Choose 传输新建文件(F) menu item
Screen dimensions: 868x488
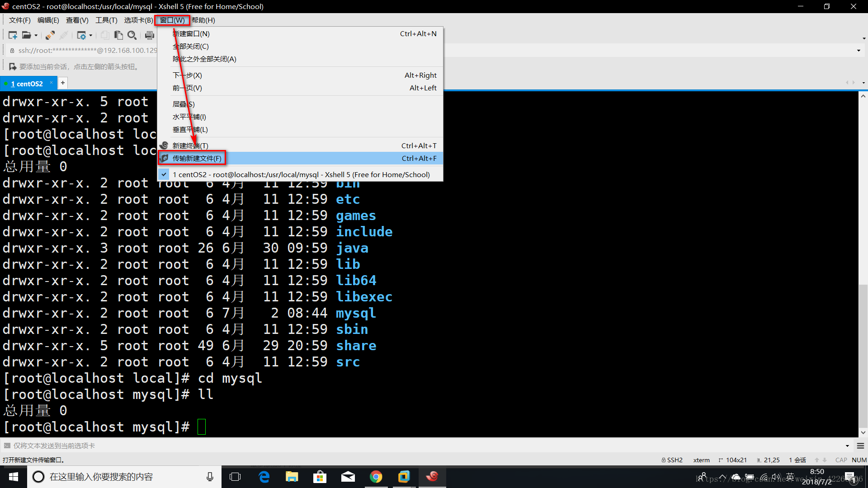click(x=197, y=158)
